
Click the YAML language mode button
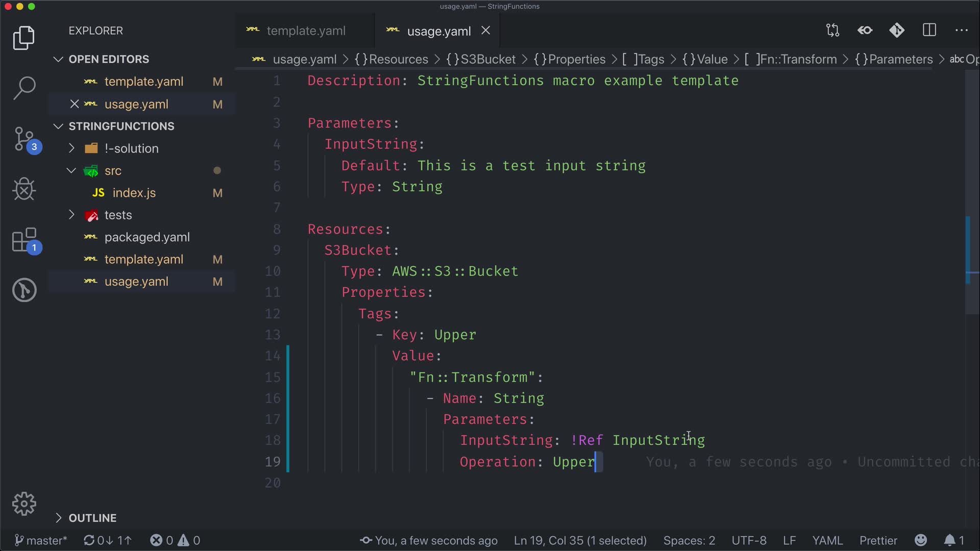[827, 540]
